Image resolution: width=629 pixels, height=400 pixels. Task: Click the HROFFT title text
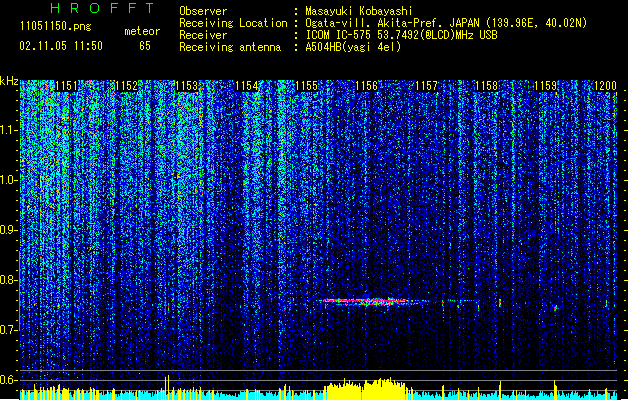pos(102,8)
